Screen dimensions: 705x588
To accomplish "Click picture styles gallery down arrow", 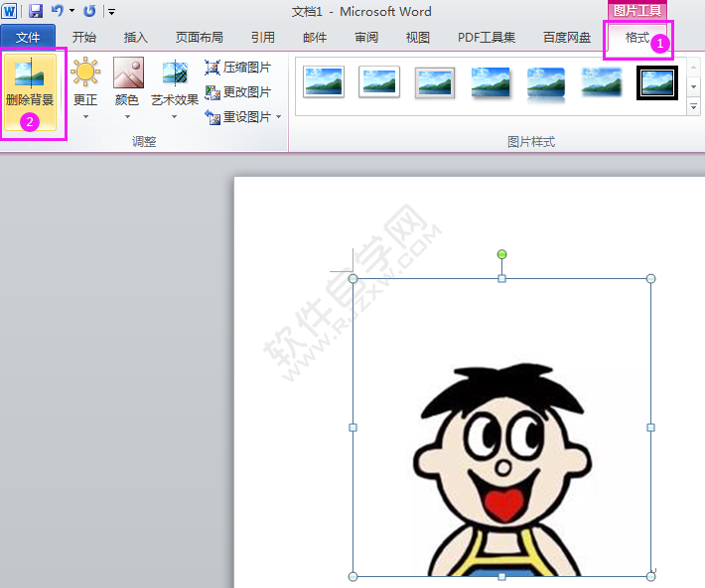I will click(x=694, y=86).
